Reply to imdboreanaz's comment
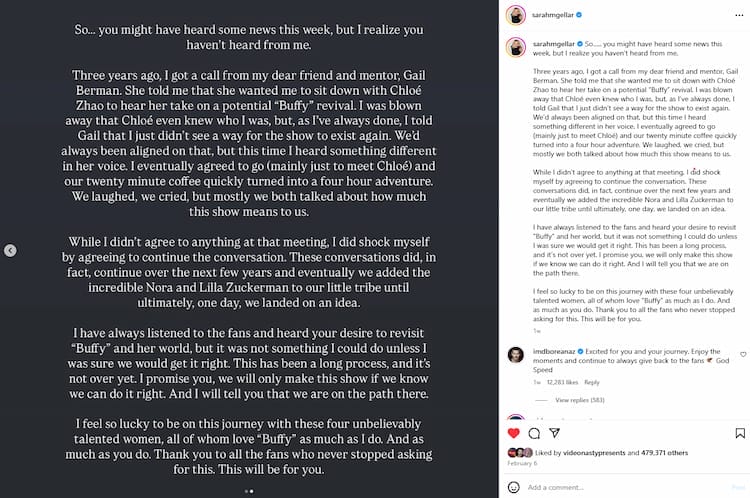Viewport: 750px width, 498px height. (592, 382)
